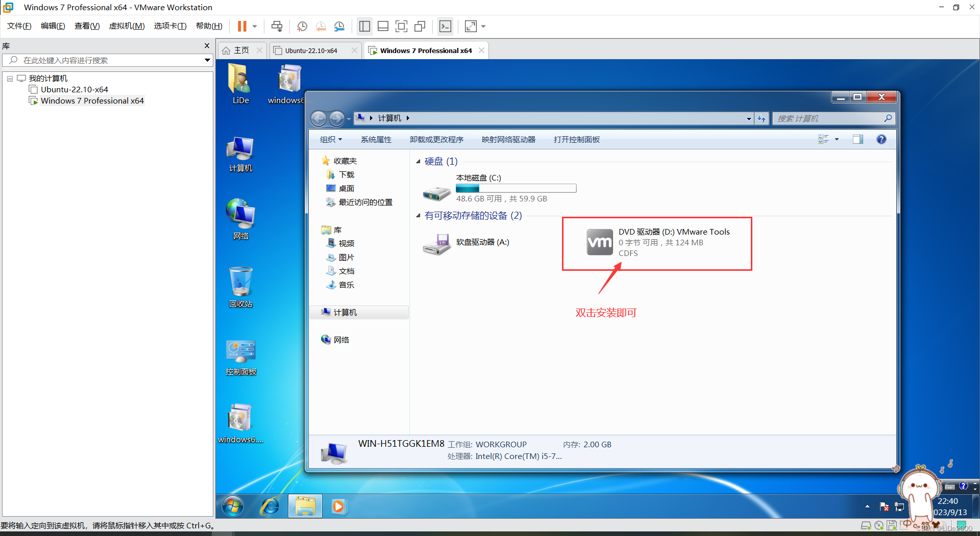
Task: Close the Ubuntu-22.10-x64 tab
Action: coord(354,50)
